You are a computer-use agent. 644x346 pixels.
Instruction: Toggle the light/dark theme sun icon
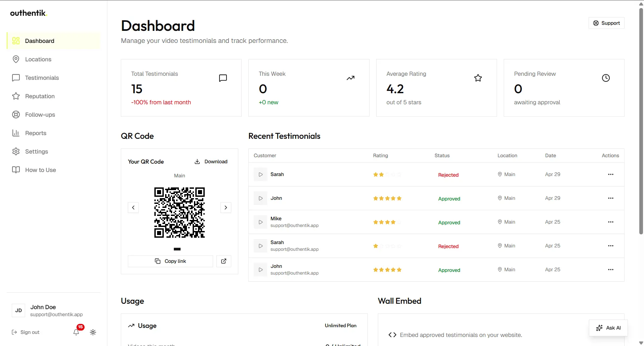click(93, 332)
